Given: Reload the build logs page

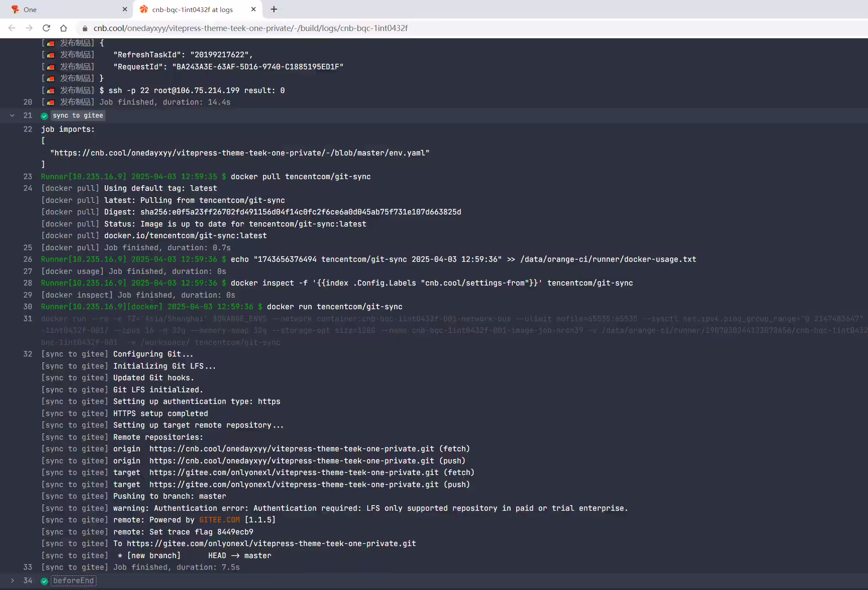Looking at the screenshot, I should click(x=46, y=28).
